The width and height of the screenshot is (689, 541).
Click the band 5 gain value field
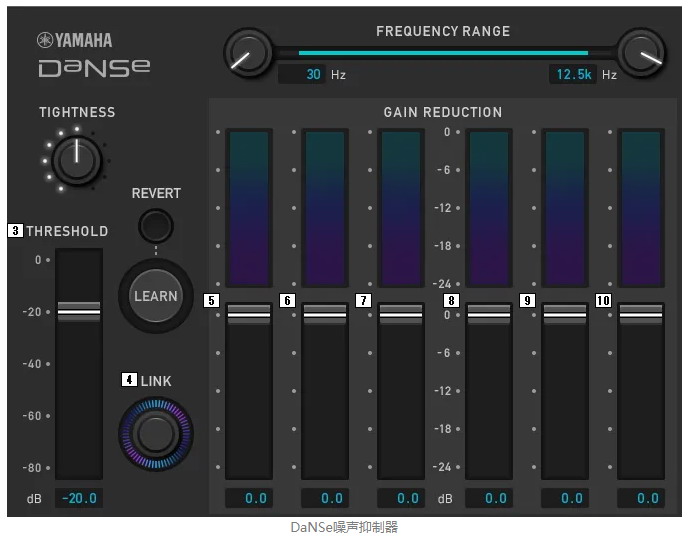pyautogui.click(x=249, y=498)
